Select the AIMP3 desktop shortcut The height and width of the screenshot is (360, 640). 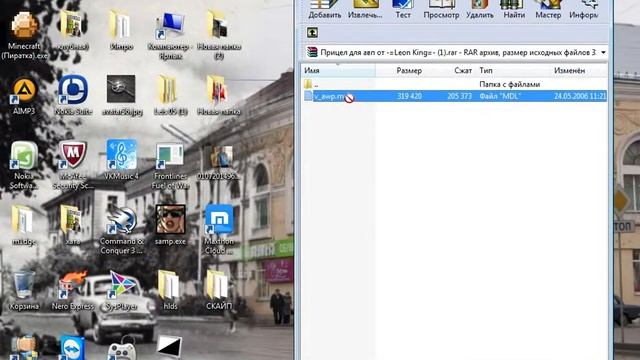point(24,96)
